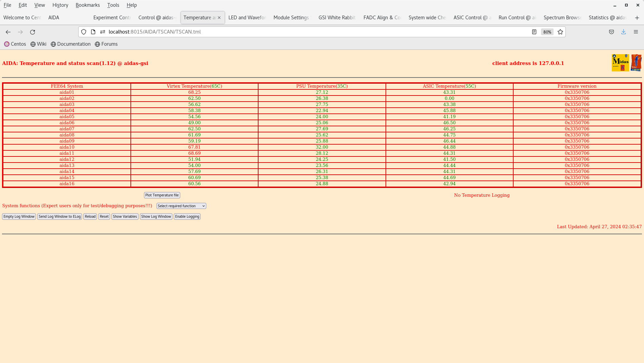Click the Reset button
644x363 pixels.
(104, 216)
